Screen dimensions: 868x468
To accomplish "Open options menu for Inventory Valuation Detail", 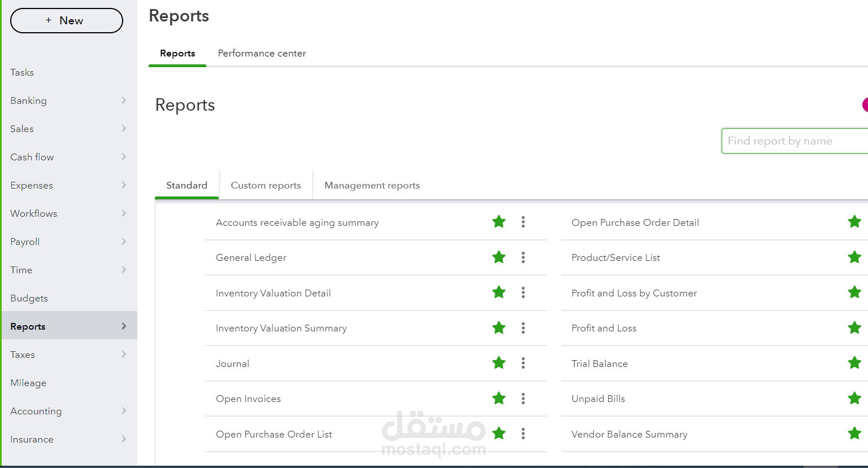I will [x=523, y=292].
